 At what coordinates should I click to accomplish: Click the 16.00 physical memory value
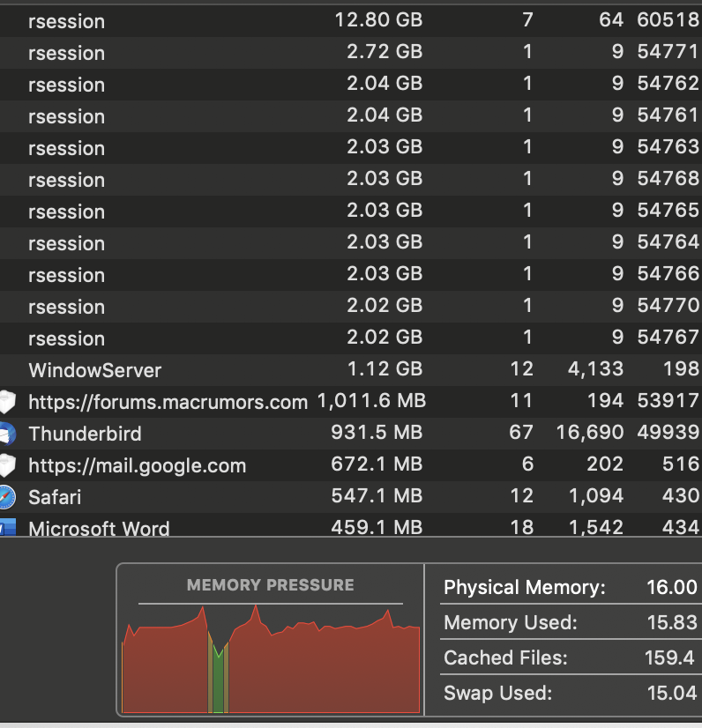672,587
